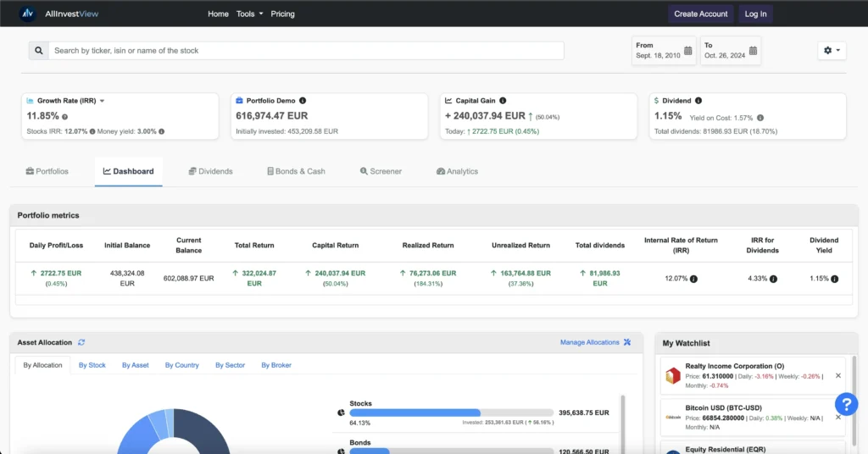
Task: Click the Daily Profit/Loss column header
Action: pos(56,246)
